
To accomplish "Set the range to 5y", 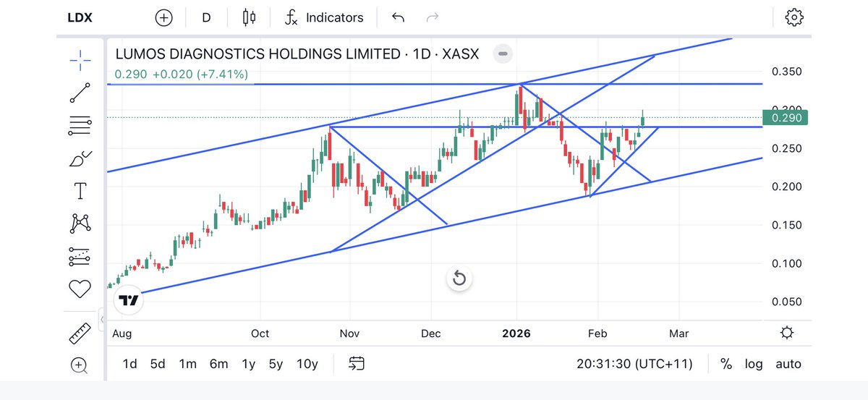I will pyautogui.click(x=276, y=364).
